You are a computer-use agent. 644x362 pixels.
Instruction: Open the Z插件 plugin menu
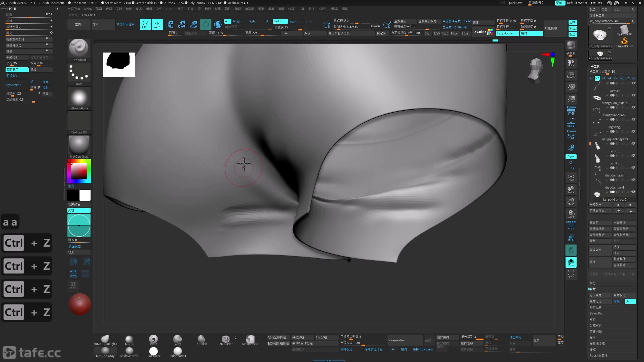point(322,9)
